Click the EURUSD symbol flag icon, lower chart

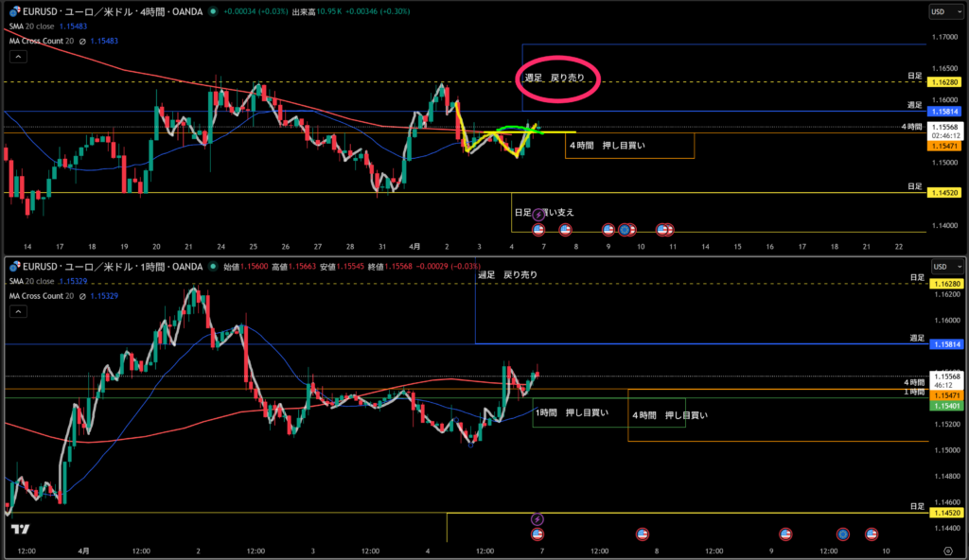[14, 268]
